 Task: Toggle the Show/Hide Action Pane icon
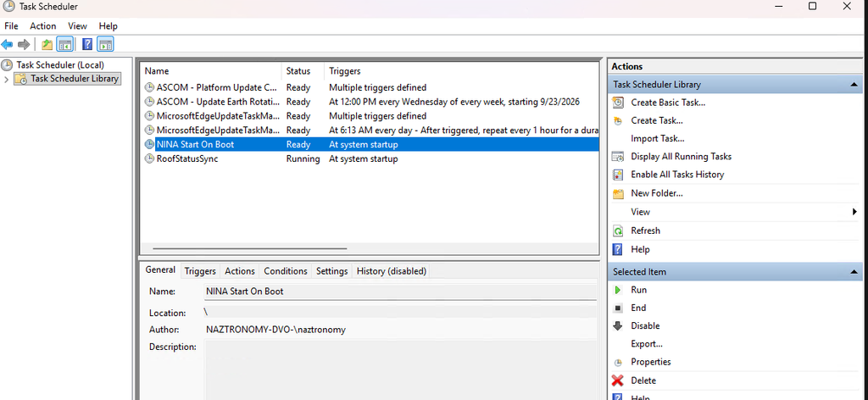(105, 44)
